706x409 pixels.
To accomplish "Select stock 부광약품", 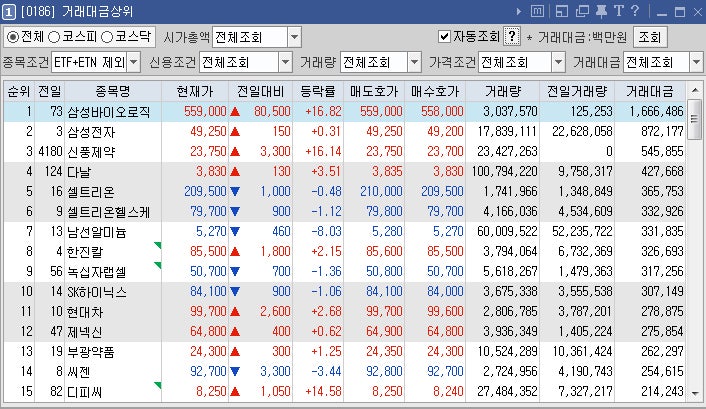I will (x=91, y=352).
